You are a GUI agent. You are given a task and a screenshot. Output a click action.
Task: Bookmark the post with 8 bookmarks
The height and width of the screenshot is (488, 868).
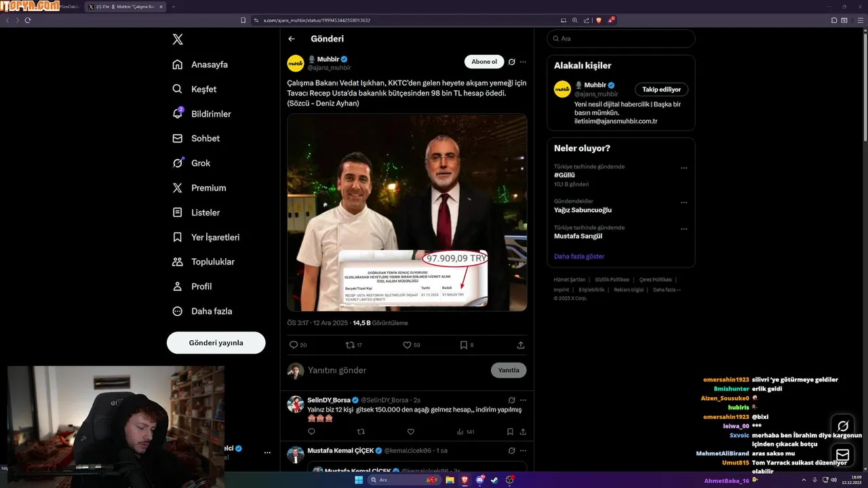click(464, 345)
